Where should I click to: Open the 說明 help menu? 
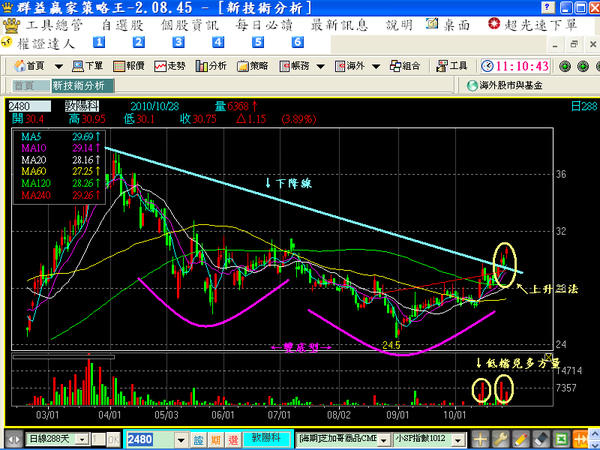pyautogui.click(x=399, y=26)
